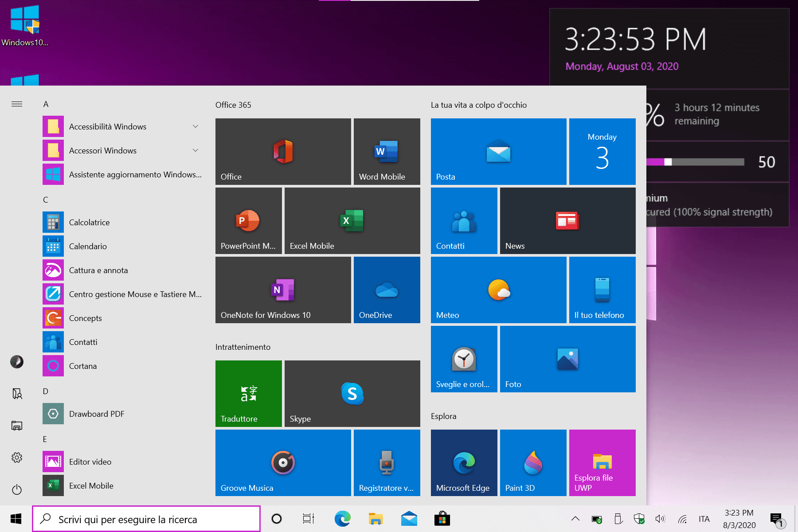Image resolution: width=798 pixels, height=532 pixels.
Task: Open the Traduttore tile
Action: pos(248,393)
